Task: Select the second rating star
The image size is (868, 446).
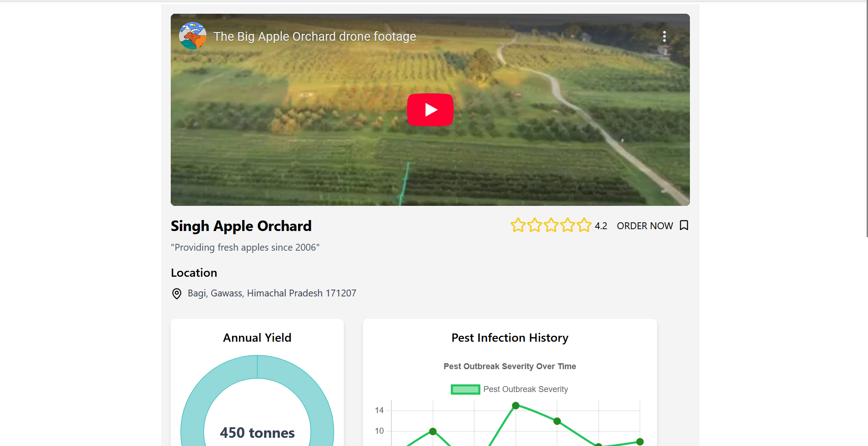Action: coord(535,226)
